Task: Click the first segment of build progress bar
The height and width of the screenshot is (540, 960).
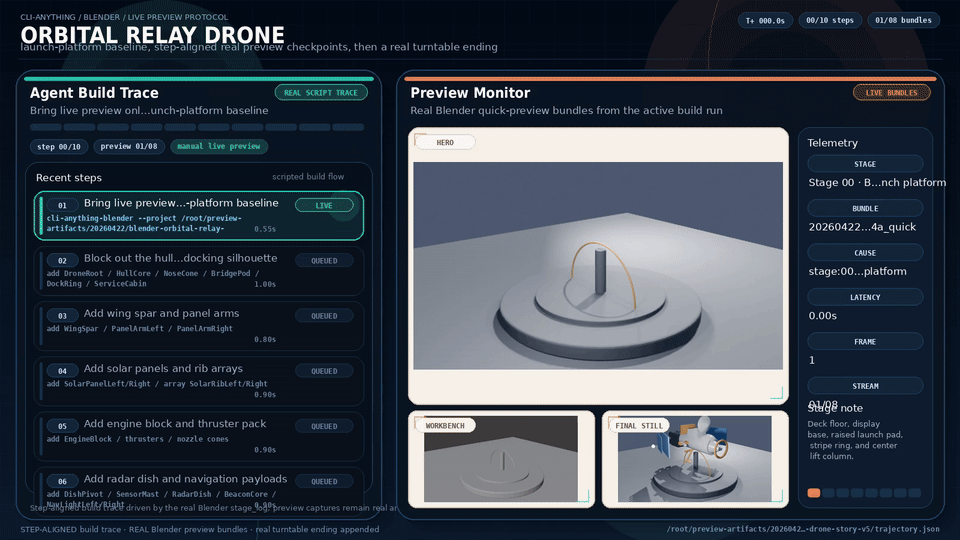Action: point(45,128)
